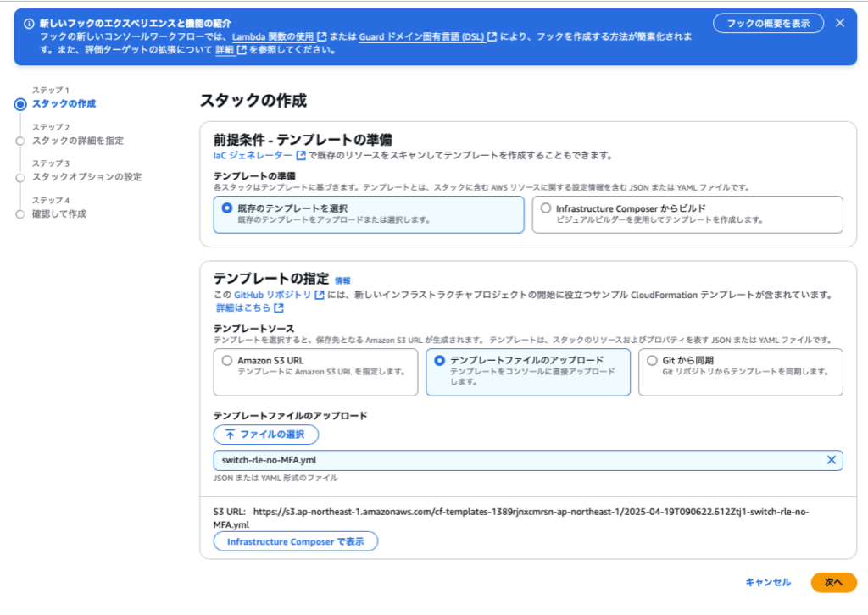Select テンプレートファイルのアップロード radio option
The image size is (868, 615).
pos(439,360)
